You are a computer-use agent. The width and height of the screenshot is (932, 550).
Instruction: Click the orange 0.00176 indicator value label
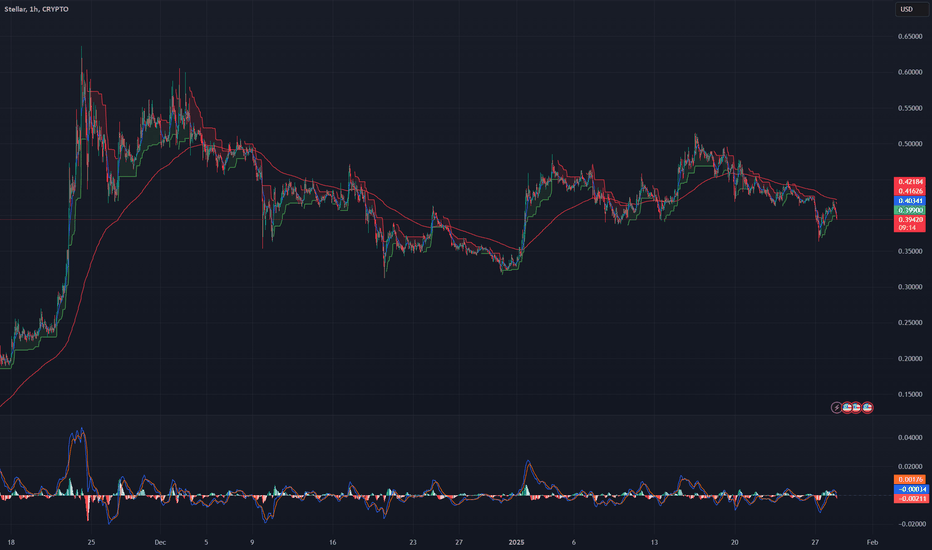click(910, 479)
